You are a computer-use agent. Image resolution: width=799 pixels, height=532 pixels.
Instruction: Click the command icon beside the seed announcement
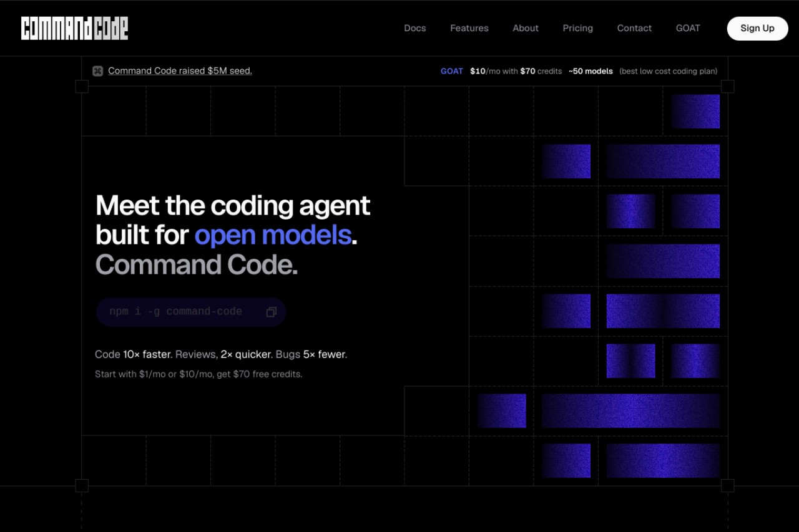click(97, 71)
